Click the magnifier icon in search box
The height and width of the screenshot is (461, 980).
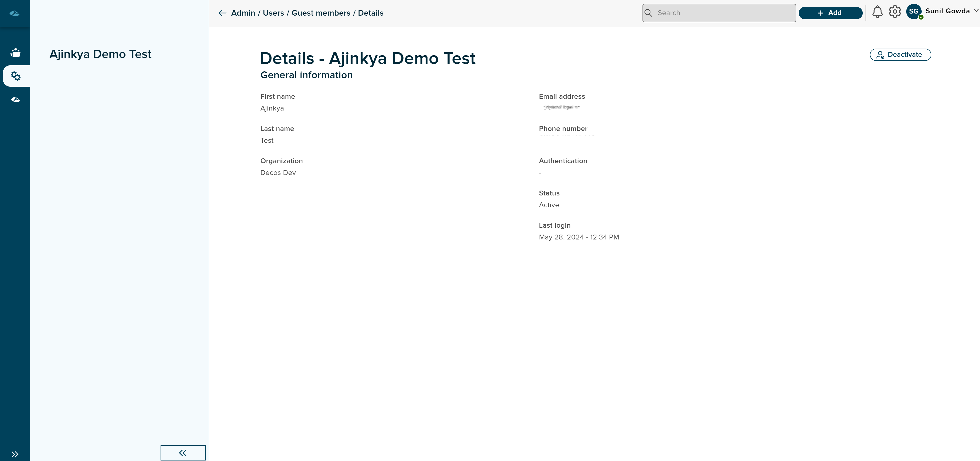648,13
